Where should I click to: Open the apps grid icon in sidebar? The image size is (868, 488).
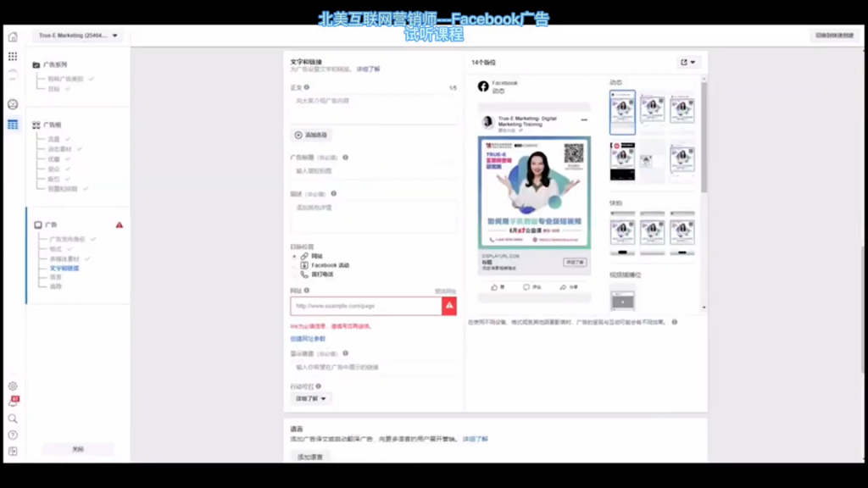click(x=12, y=56)
